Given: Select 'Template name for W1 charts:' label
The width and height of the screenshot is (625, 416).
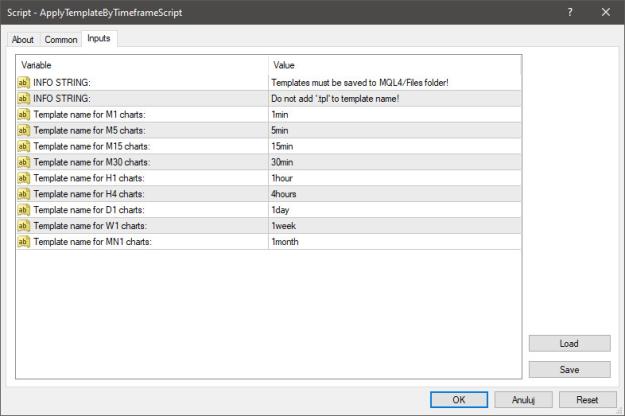Looking at the screenshot, I should tap(90, 226).
